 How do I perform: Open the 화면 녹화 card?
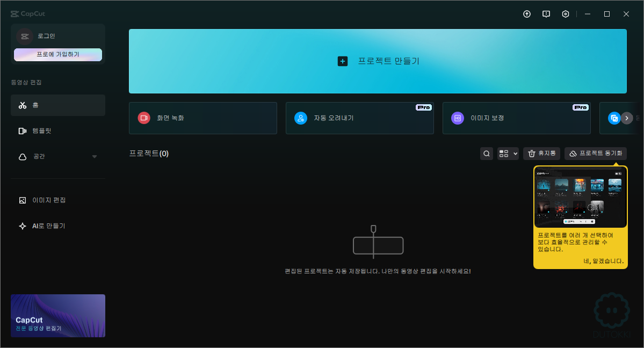click(203, 118)
